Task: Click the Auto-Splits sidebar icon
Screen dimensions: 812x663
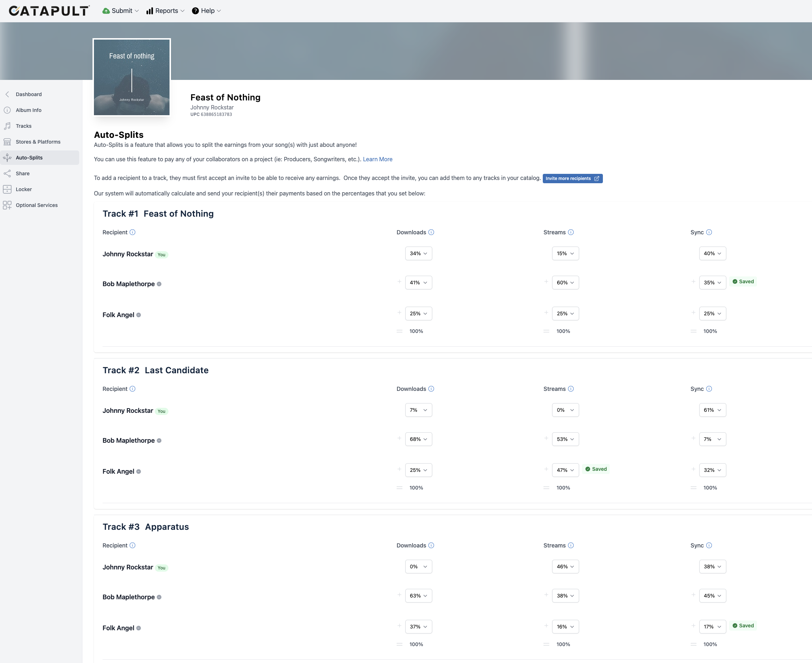Action: [x=7, y=158]
